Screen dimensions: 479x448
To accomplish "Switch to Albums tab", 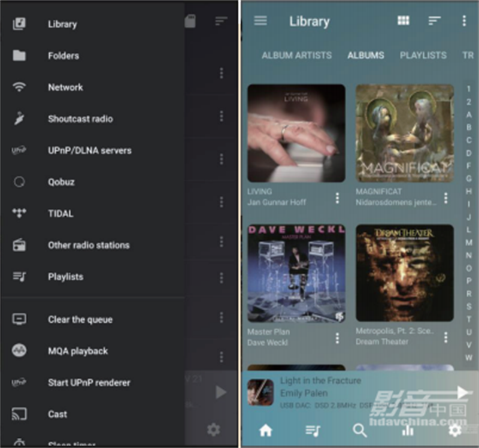I will click(366, 55).
